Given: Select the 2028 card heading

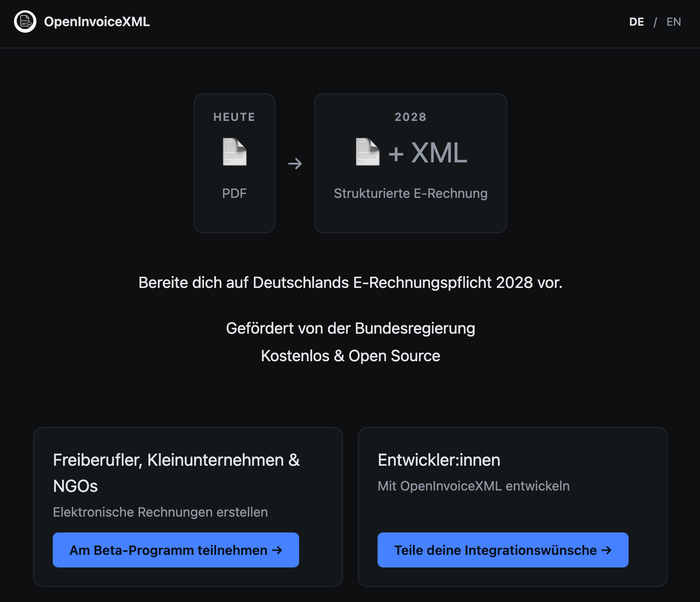Looking at the screenshot, I should tap(411, 117).
